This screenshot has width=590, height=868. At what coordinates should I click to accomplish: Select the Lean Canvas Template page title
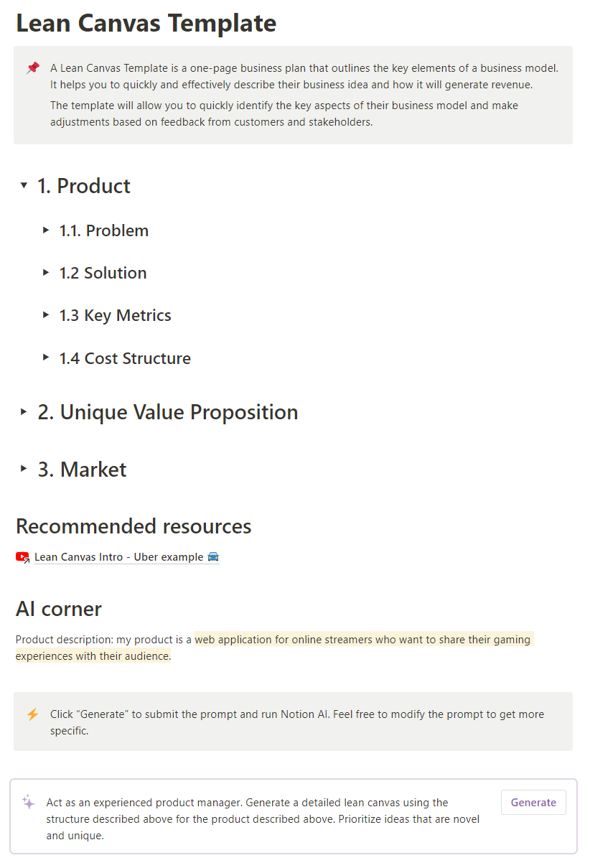coord(146,23)
